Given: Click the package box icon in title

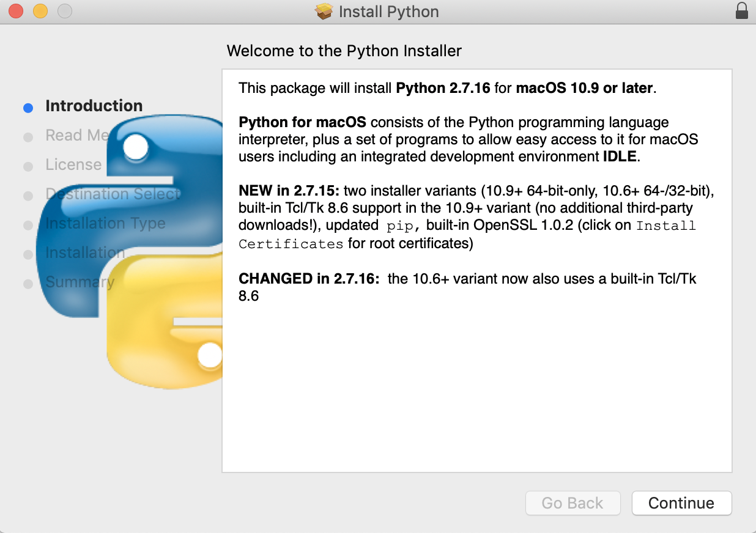Looking at the screenshot, I should [x=324, y=12].
